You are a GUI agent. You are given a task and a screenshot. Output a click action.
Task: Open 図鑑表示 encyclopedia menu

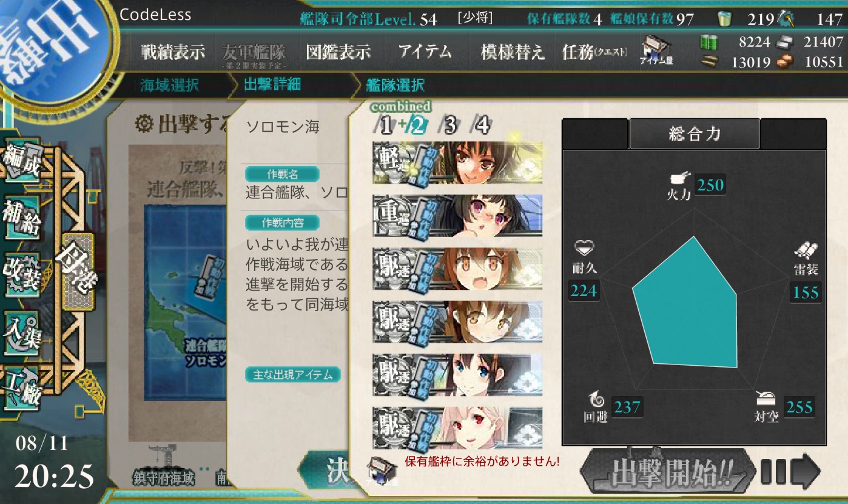click(338, 52)
